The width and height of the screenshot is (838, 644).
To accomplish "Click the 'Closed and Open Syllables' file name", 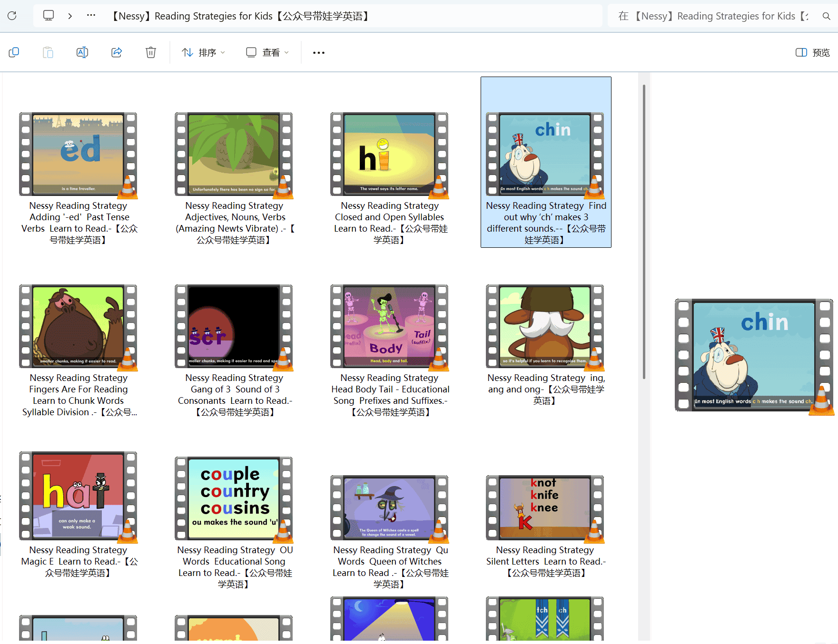I will click(x=390, y=223).
